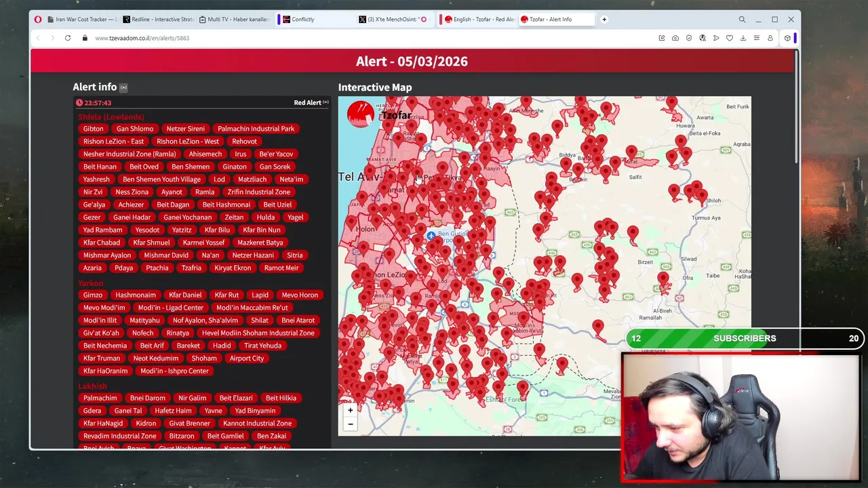
Task: Click the Alert - 05/03/2026 banner title
Action: [x=412, y=61]
